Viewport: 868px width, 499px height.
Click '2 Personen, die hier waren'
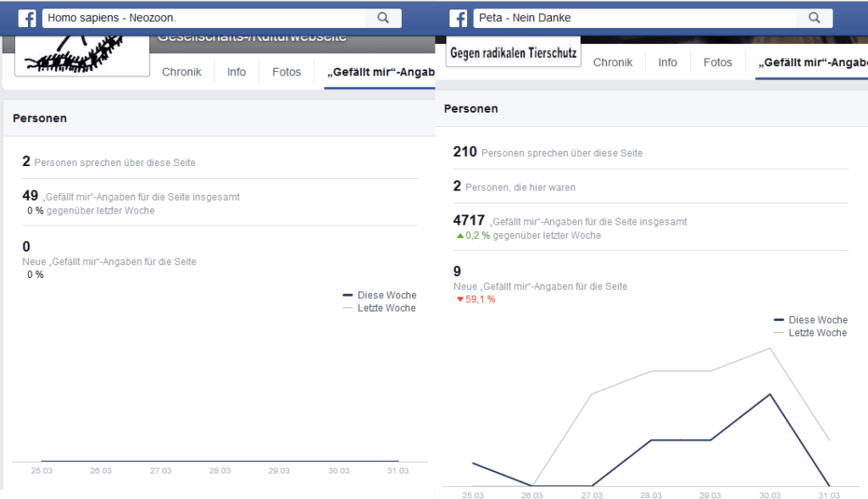(x=515, y=186)
